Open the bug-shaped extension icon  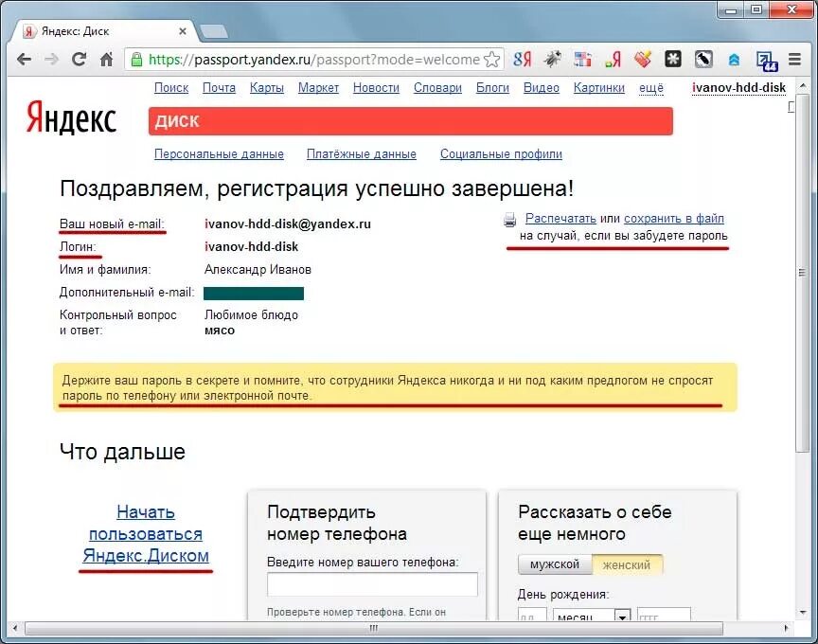point(553,60)
